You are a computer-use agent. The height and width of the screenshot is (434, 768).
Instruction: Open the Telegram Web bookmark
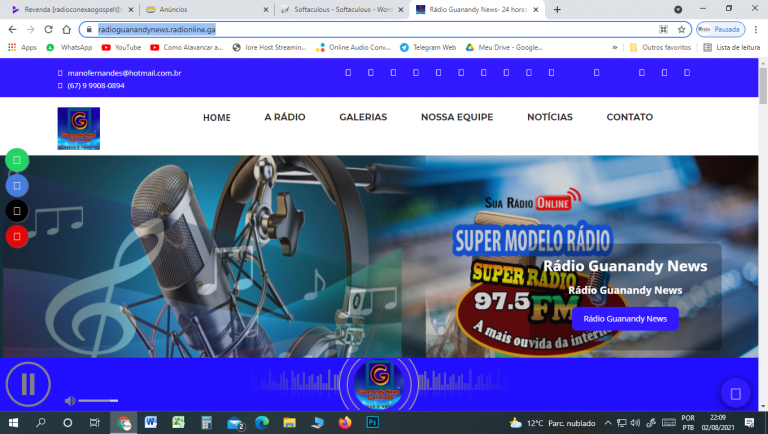coord(428,48)
